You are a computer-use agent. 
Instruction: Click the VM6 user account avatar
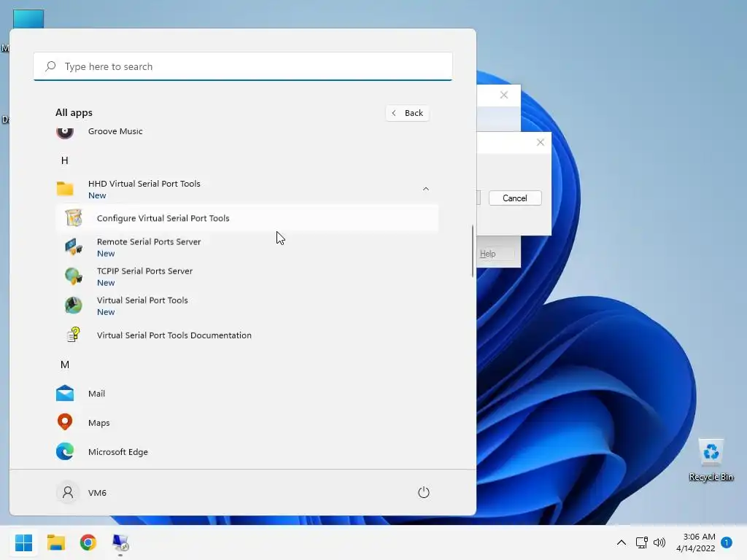pos(68,492)
